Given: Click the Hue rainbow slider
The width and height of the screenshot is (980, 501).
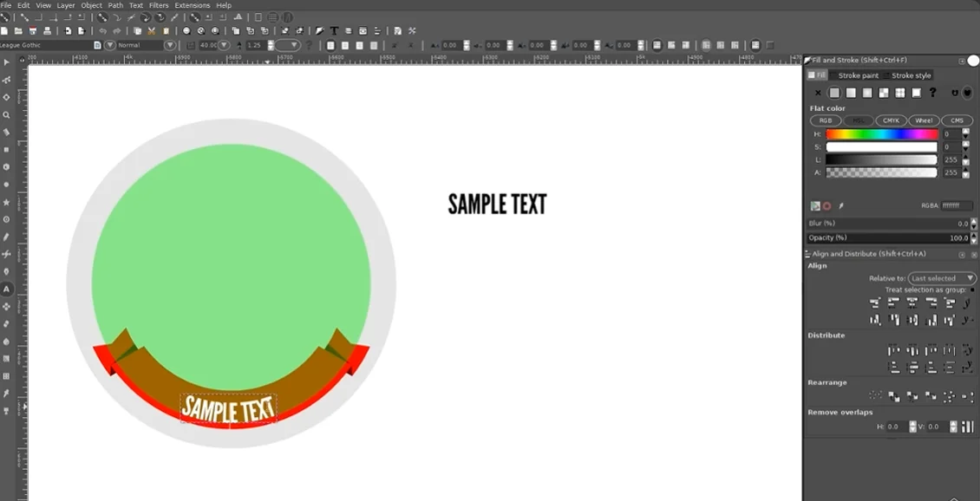Looking at the screenshot, I should pos(881,134).
